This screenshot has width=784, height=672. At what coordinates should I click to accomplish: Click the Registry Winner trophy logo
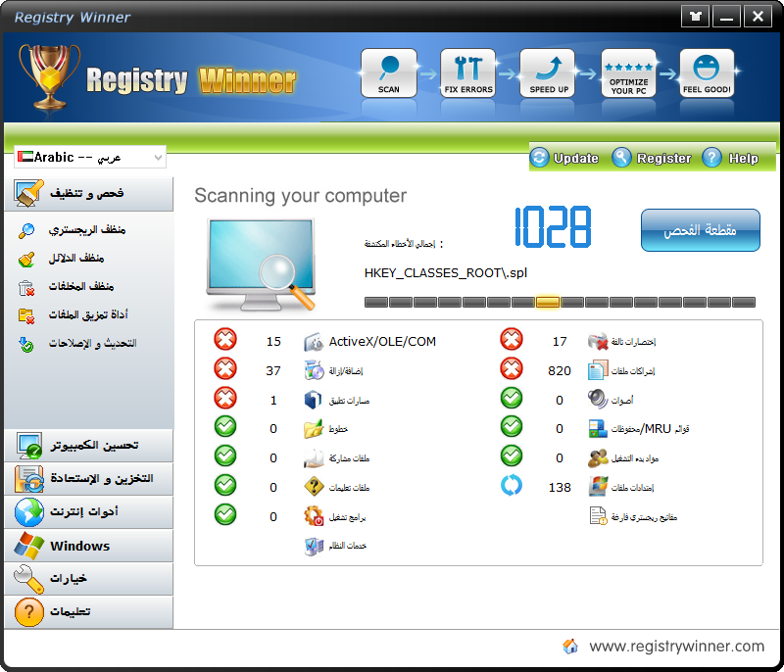coord(49,77)
